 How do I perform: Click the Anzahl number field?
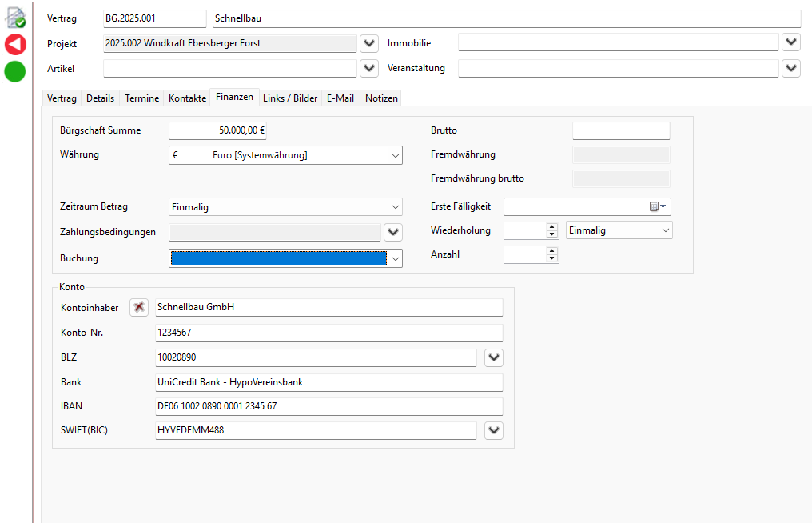point(525,254)
